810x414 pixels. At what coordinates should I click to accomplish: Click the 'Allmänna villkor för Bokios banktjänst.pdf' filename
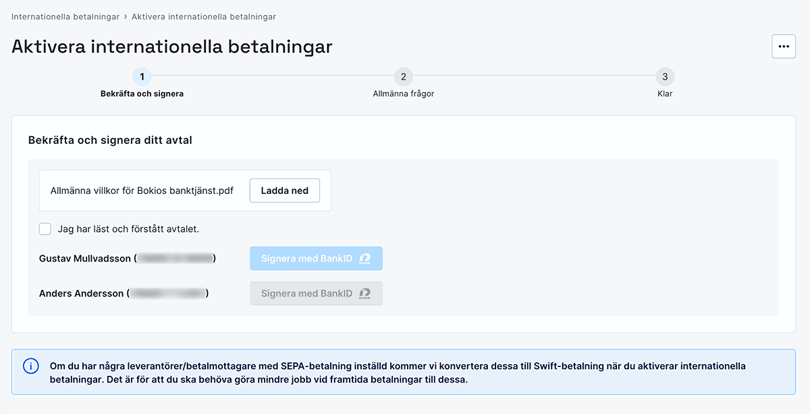pos(142,191)
